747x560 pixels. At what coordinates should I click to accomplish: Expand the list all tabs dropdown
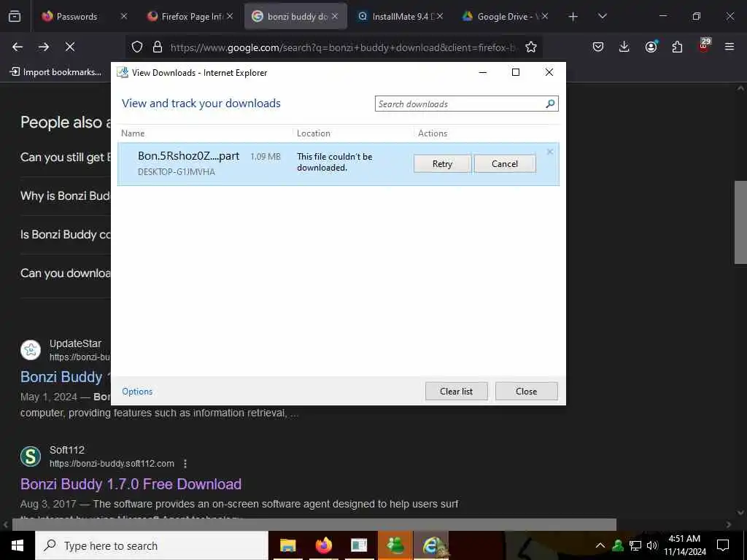click(x=602, y=16)
